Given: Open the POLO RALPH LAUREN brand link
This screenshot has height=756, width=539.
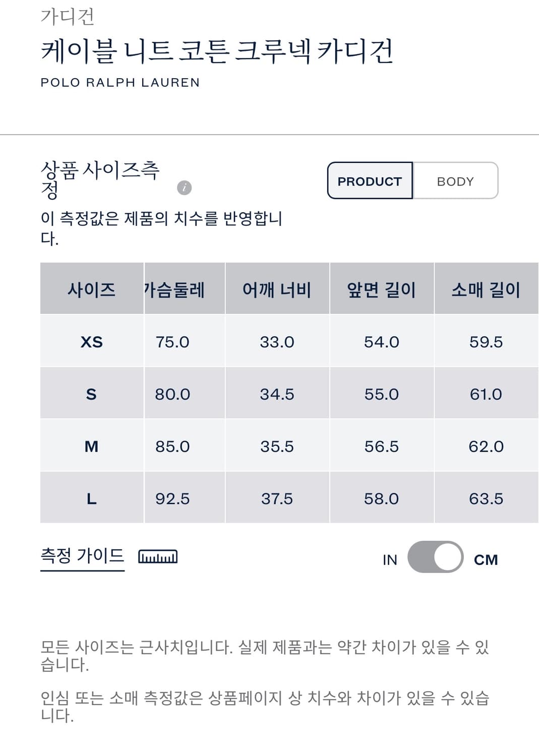Looking at the screenshot, I should (119, 81).
